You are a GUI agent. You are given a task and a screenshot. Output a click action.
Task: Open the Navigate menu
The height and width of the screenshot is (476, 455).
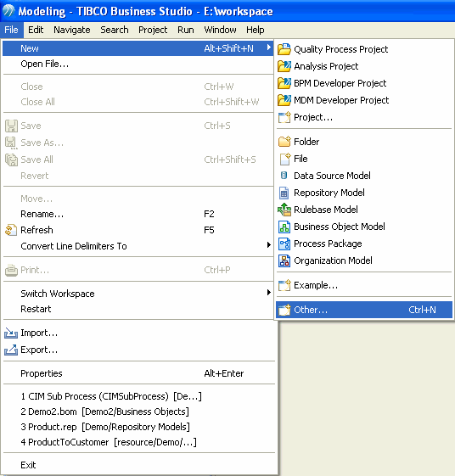72,30
